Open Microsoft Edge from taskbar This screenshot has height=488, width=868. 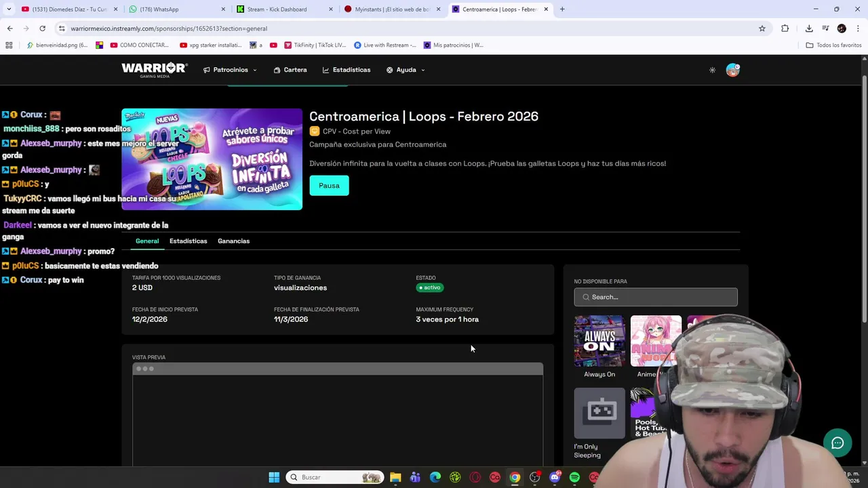pos(435,477)
